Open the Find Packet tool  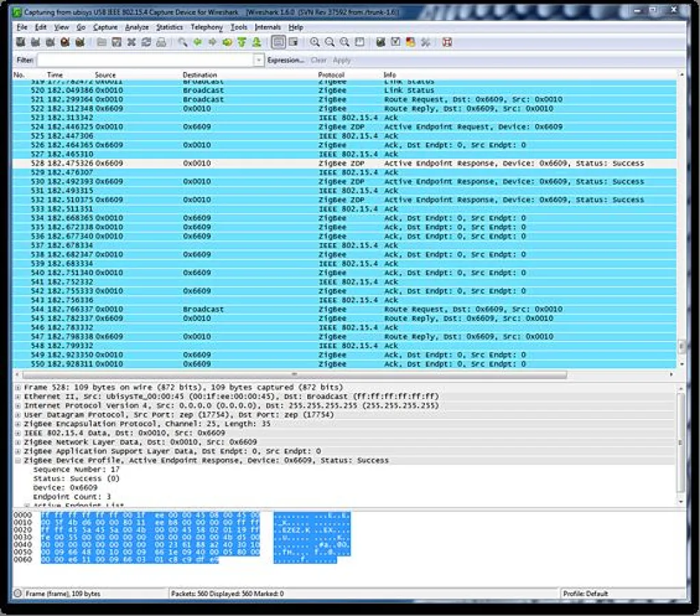[x=183, y=42]
